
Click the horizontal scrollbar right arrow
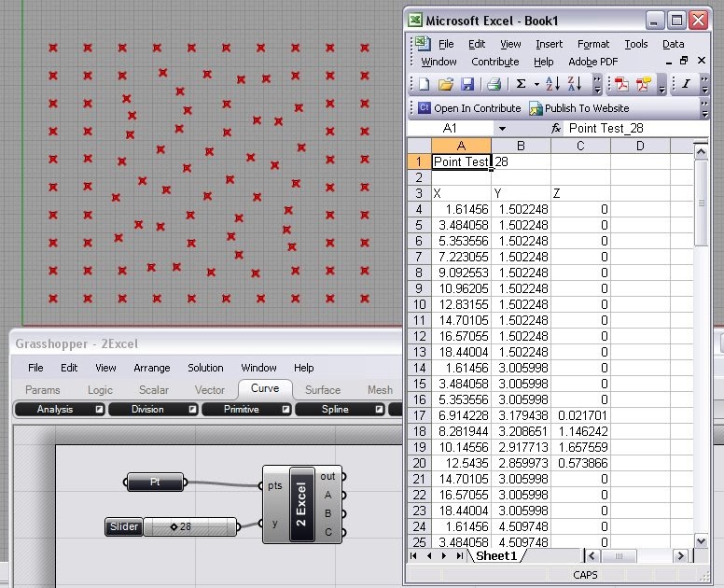[679, 555]
